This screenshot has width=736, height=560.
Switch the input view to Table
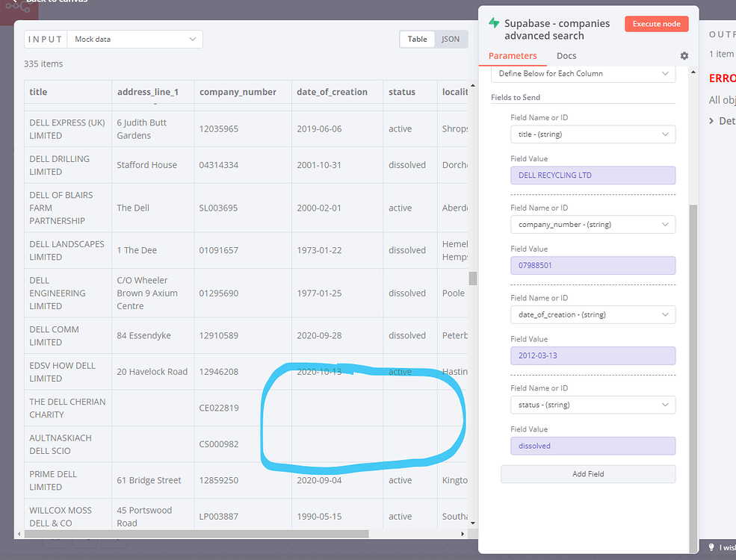point(417,39)
